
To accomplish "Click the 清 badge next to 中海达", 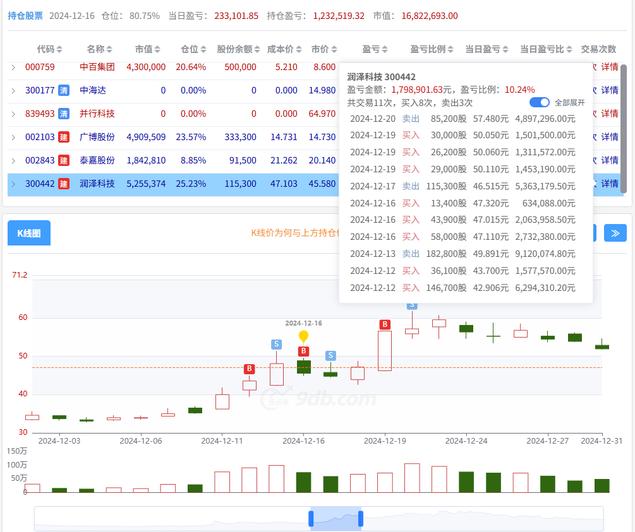I will [x=63, y=90].
